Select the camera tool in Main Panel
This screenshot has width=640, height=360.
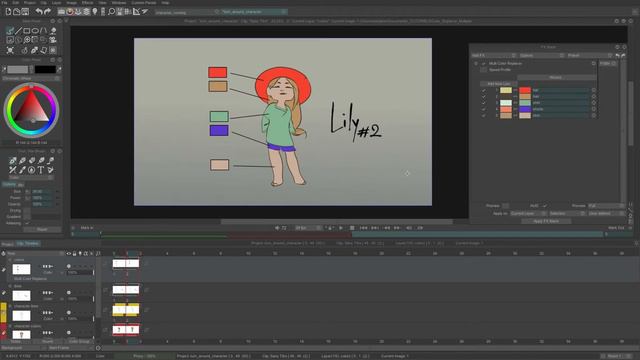(x=53, y=40)
